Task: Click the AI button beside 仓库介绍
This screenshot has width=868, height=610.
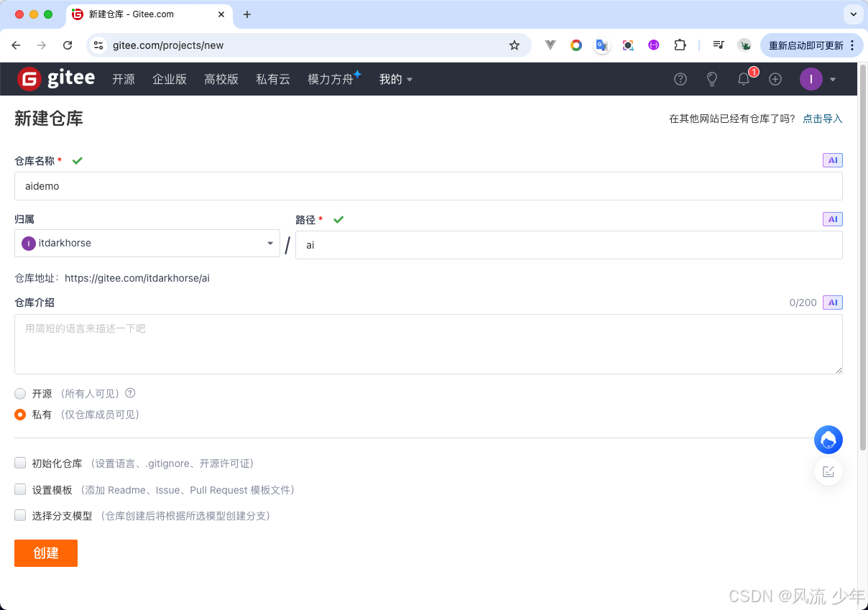Action: click(x=833, y=302)
